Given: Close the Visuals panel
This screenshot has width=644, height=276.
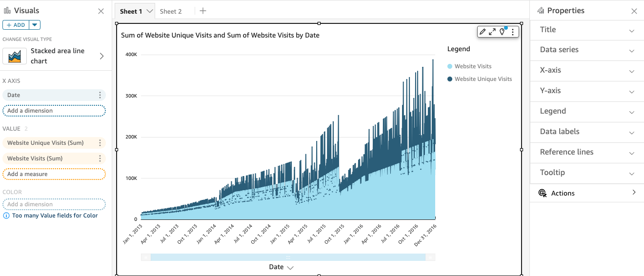Looking at the screenshot, I should [101, 11].
